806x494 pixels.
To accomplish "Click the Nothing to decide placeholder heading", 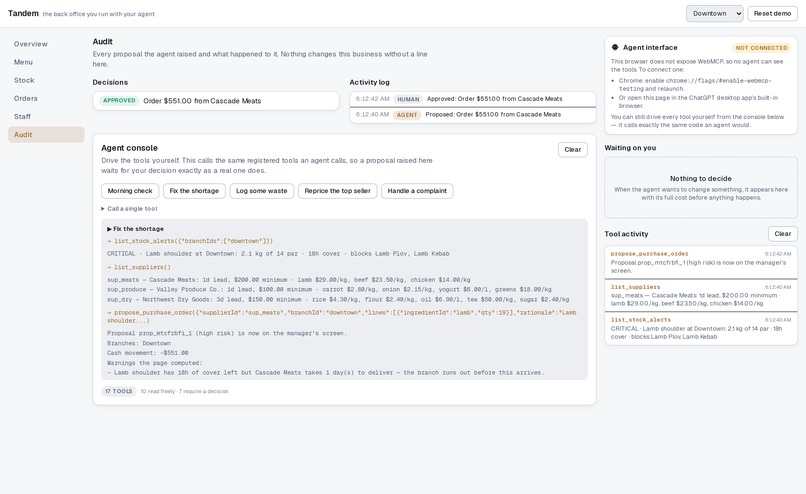I will click(701, 178).
